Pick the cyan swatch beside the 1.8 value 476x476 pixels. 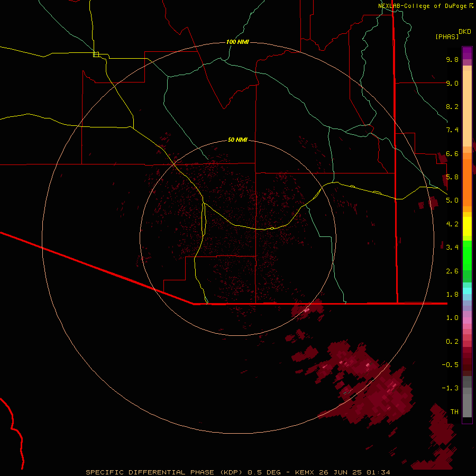click(467, 291)
